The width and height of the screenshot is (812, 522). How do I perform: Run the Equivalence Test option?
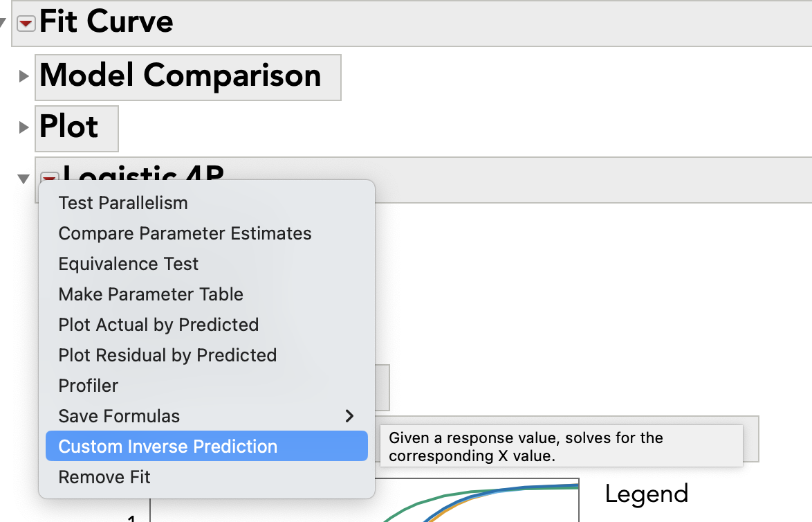128,264
